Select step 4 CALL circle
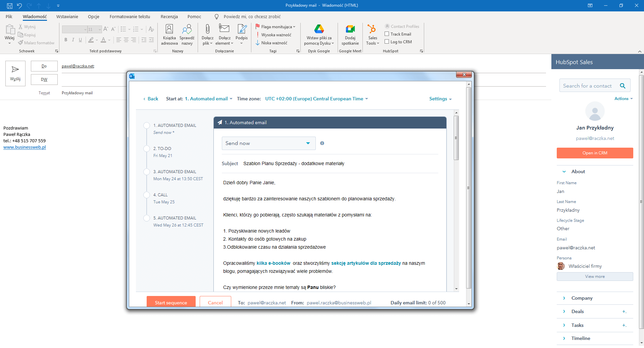The image size is (644, 348). 147,195
